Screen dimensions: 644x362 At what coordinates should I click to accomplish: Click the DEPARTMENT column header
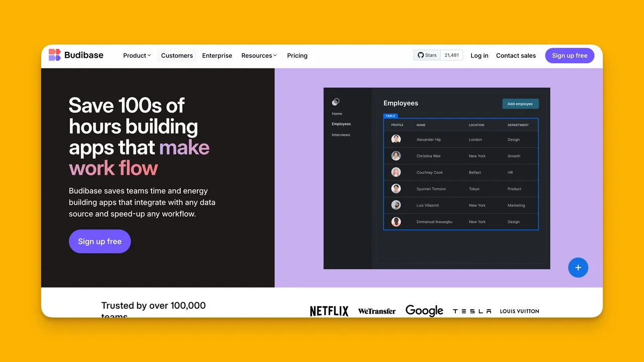(518, 125)
